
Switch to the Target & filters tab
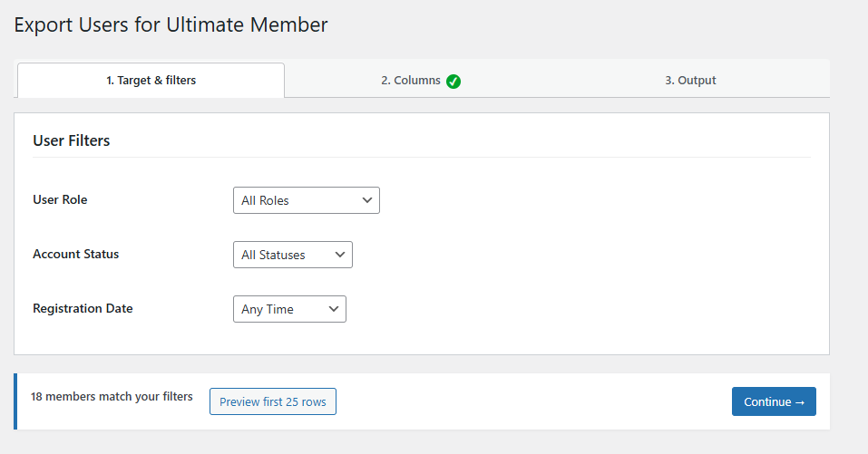click(x=151, y=80)
